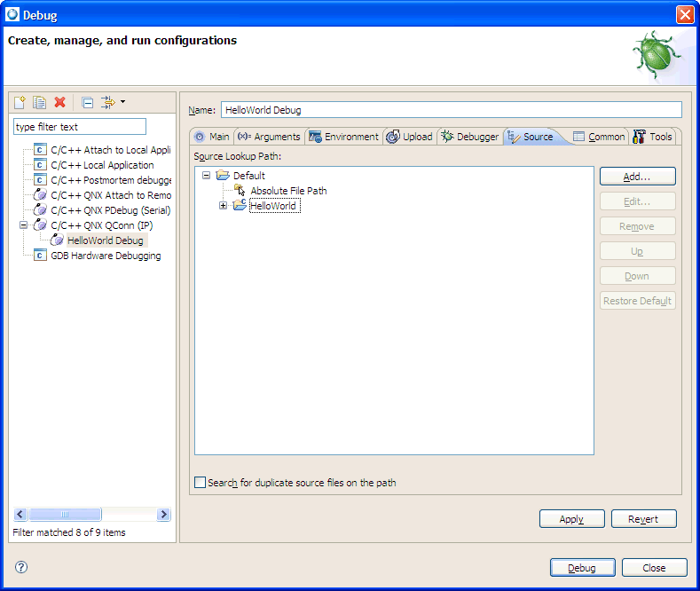Switch to the Debugger tab

pyautogui.click(x=470, y=137)
